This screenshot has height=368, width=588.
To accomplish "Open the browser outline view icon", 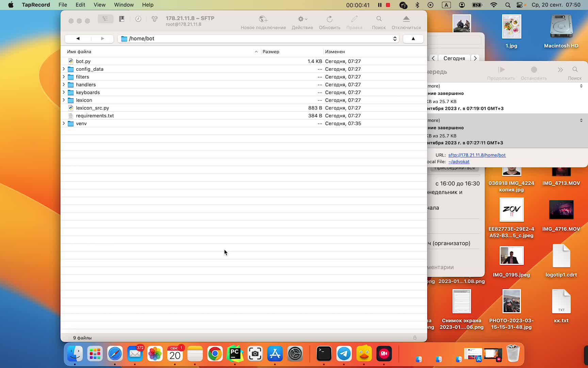I will (105, 19).
